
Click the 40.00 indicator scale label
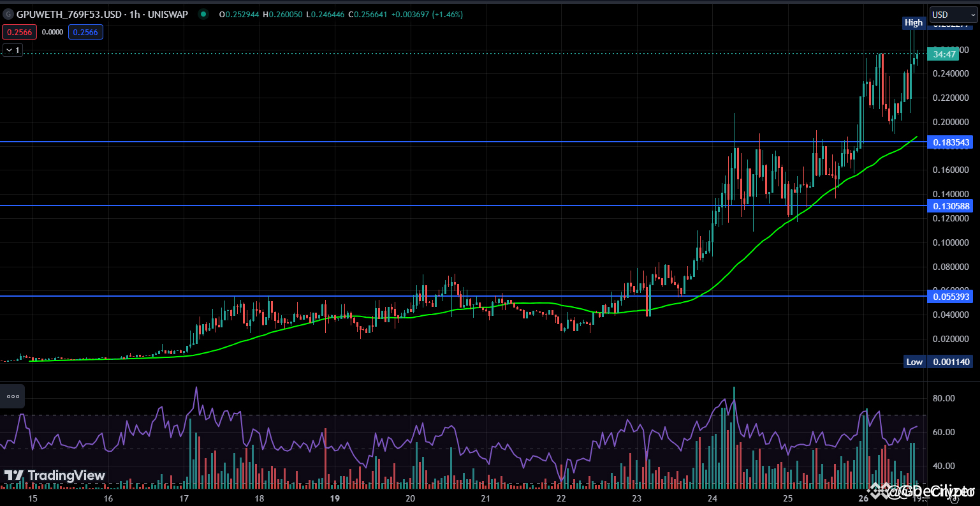(x=944, y=466)
